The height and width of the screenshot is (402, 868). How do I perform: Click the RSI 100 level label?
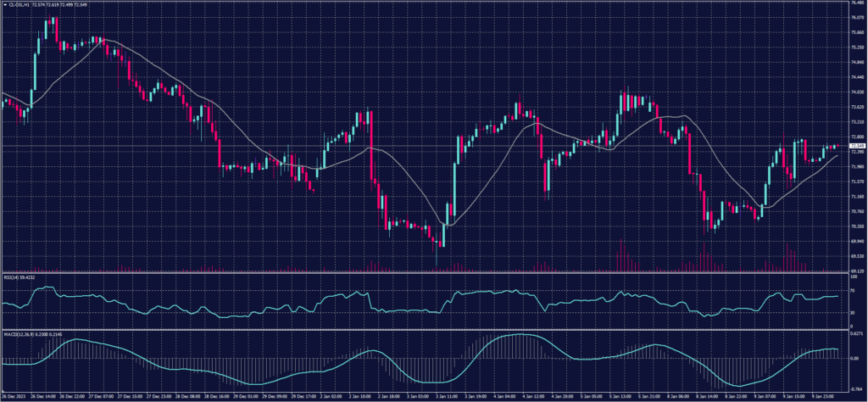coord(853,276)
